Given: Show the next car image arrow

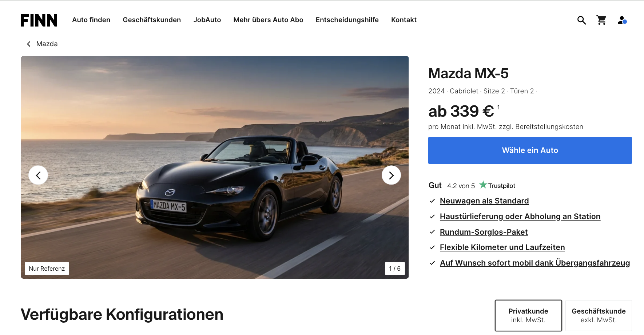Looking at the screenshot, I should pyautogui.click(x=391, y=175).
